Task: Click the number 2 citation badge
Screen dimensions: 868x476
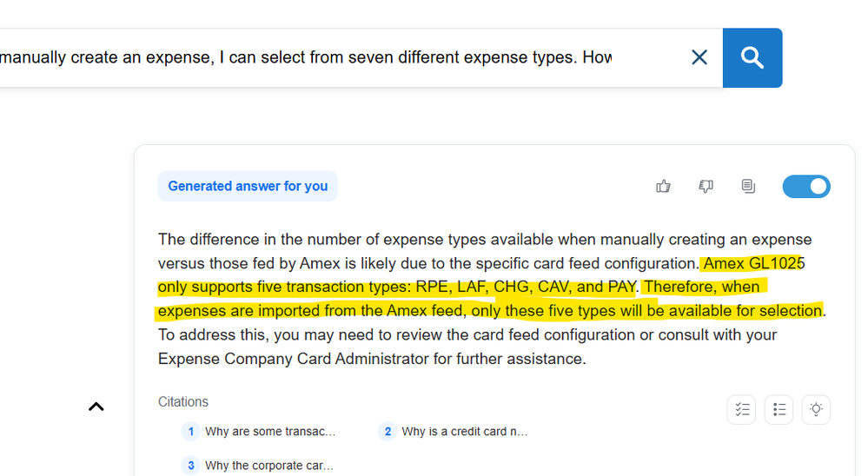Action: [388, 432]
